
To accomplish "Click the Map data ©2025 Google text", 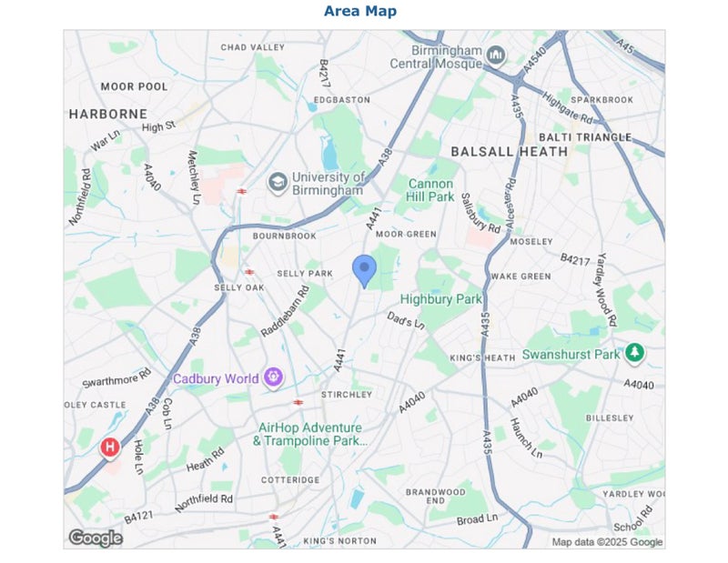I will coord(607,542).
